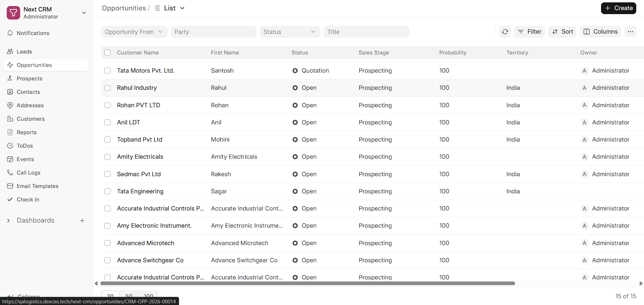Open the Status filter dropdown

click(290, 32)
